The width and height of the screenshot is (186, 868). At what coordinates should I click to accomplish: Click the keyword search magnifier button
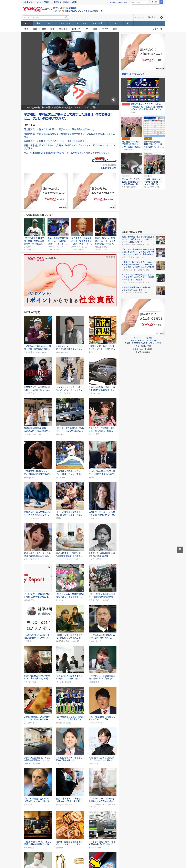66,18
